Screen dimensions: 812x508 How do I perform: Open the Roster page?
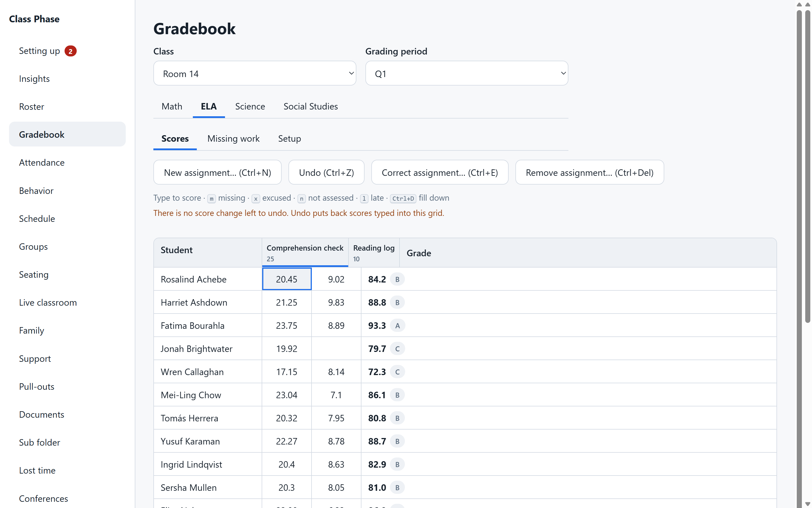[67, 107]
